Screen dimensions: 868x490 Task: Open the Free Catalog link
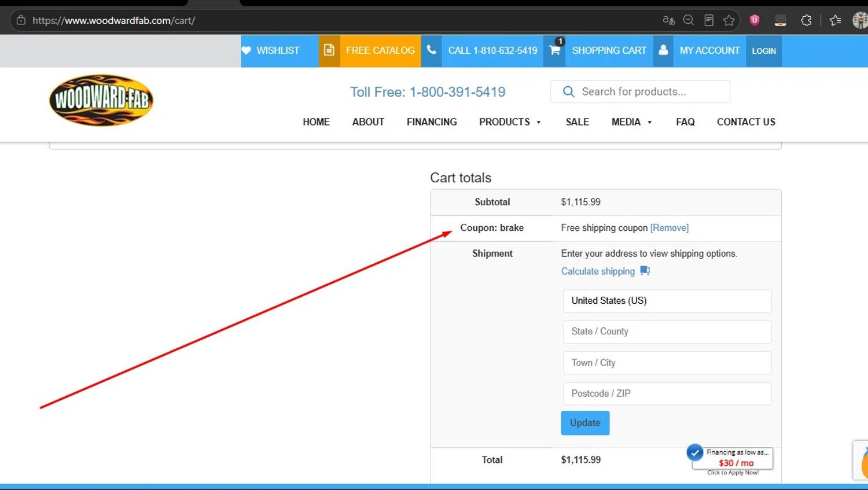pos(380,50)
